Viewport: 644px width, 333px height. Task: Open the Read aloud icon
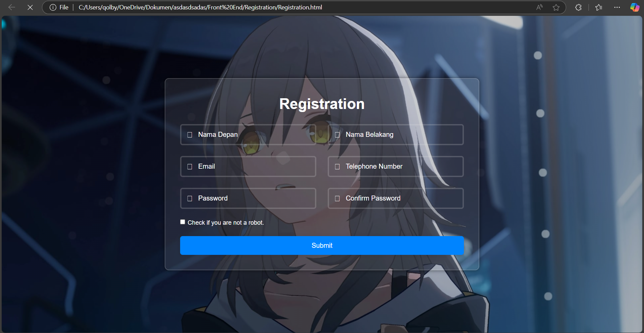[x=539, y=7]
